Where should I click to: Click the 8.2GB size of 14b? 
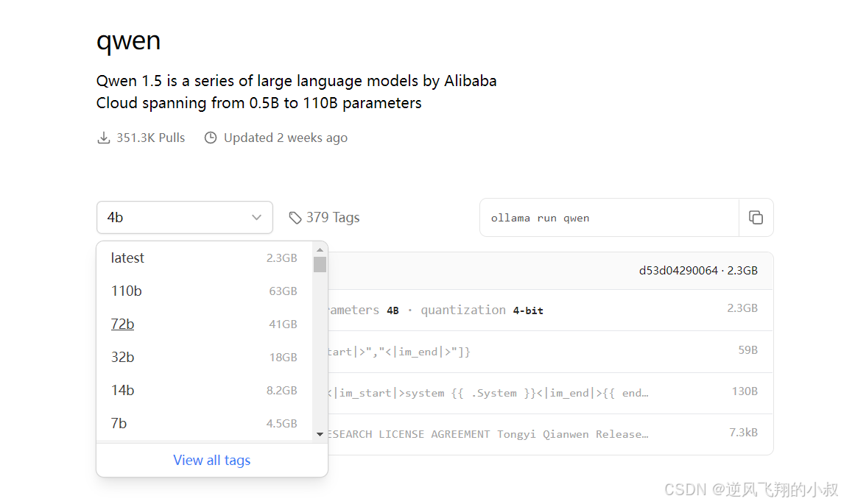pos(282,391)
